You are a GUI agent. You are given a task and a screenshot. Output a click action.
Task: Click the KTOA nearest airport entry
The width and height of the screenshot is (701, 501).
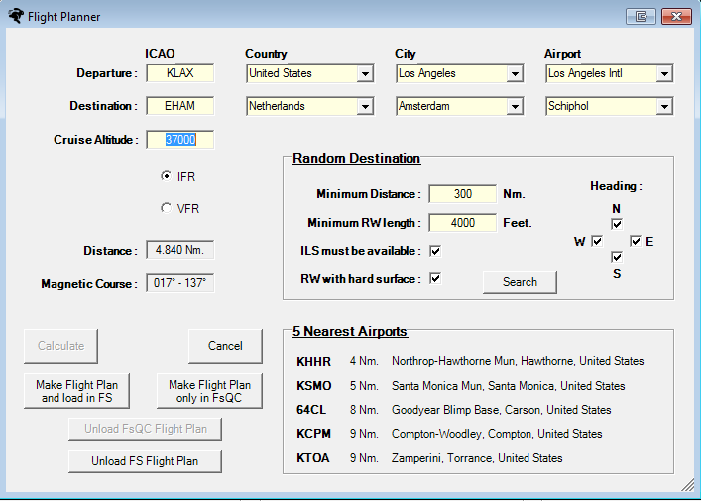(x=429, y=458)
